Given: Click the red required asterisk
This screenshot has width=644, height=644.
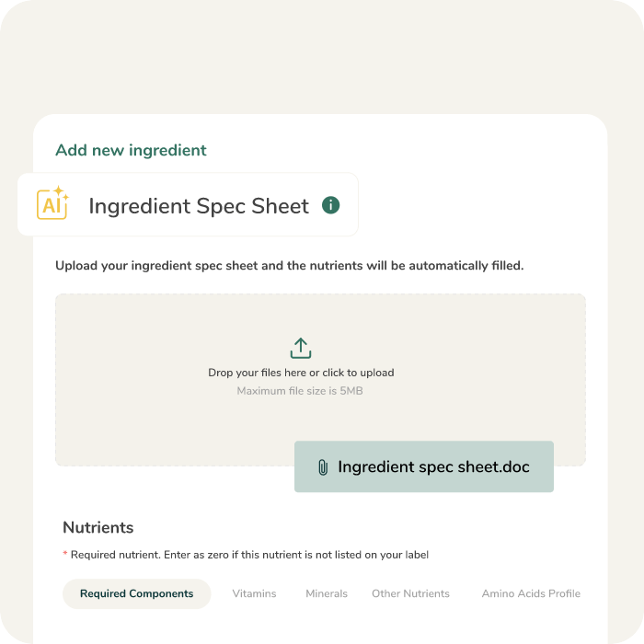Looking at the screenshot, I should [65, 555].
